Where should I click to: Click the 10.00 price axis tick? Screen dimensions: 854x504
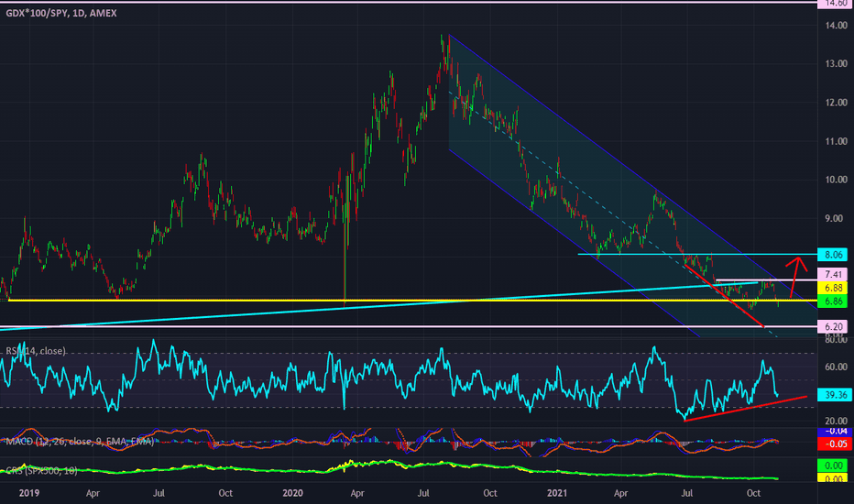(x=836, y=180)
